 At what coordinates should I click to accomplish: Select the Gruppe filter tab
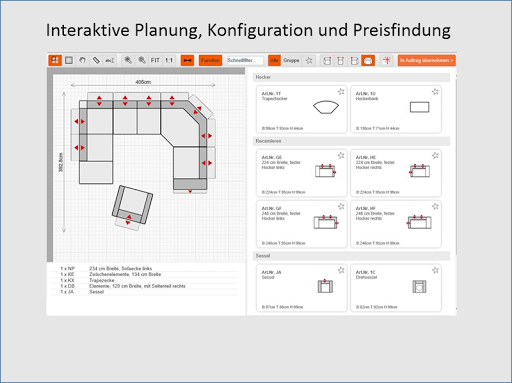click(x=291, y=60)
